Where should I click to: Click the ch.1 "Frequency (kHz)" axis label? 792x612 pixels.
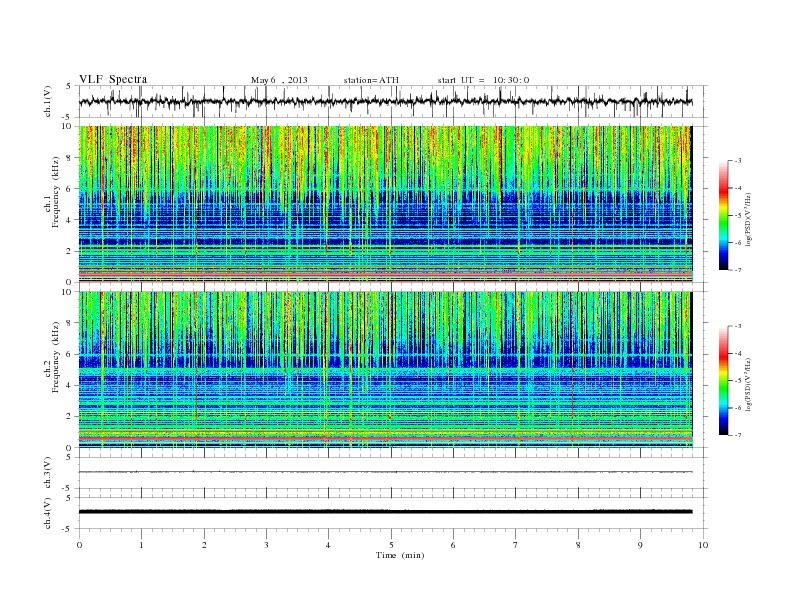(56, 192)
